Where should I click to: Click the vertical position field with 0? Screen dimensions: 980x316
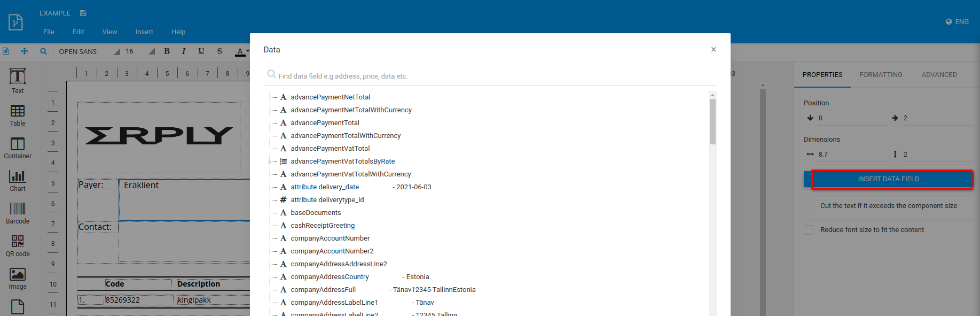coord(852,118)
